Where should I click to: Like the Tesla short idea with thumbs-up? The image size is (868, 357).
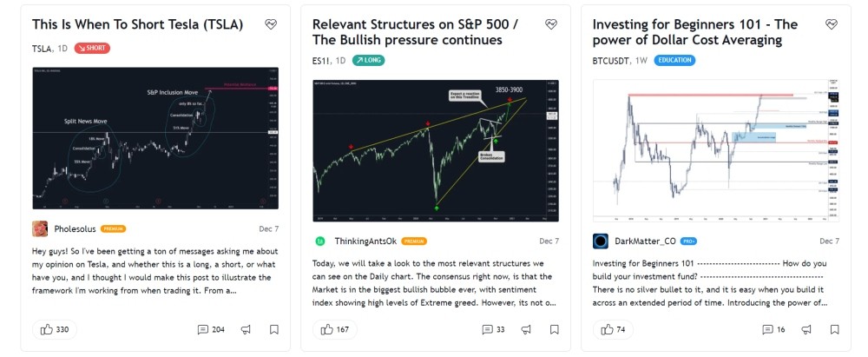[x=55, y=330]
